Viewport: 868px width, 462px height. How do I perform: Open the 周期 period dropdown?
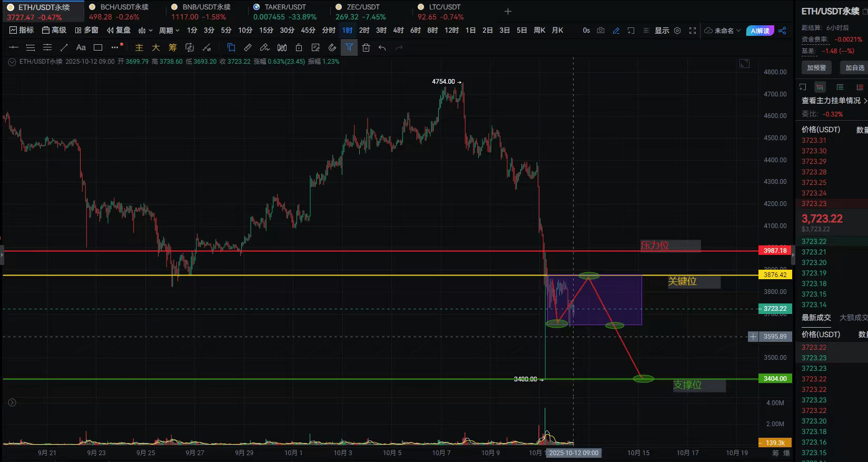coord(169,31)
